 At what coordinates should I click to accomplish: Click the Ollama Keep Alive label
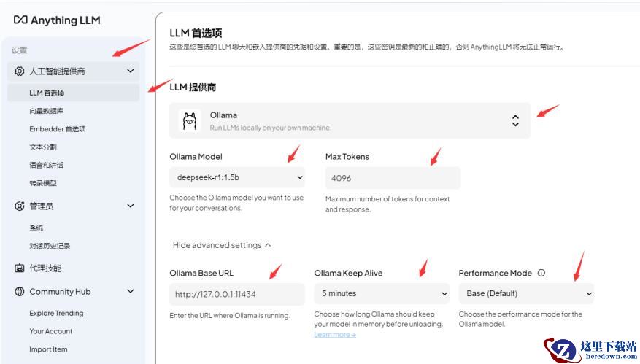click(348, 273)
